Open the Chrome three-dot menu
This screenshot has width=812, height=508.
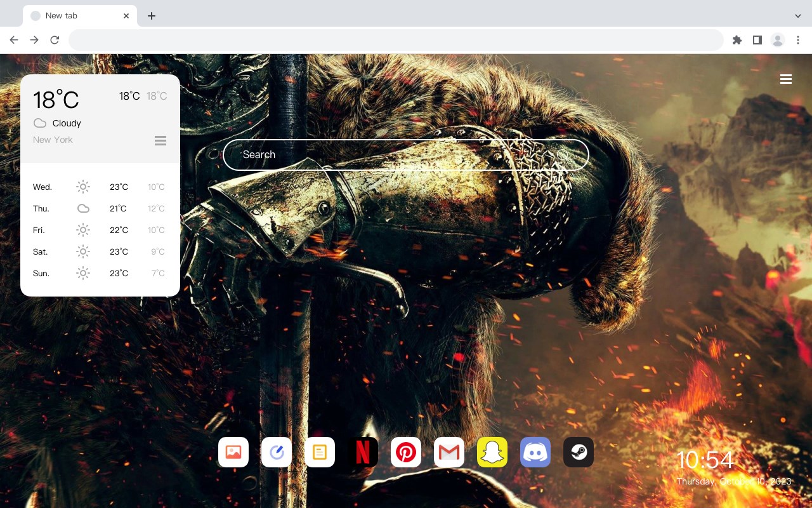click(x=798, y=40)
